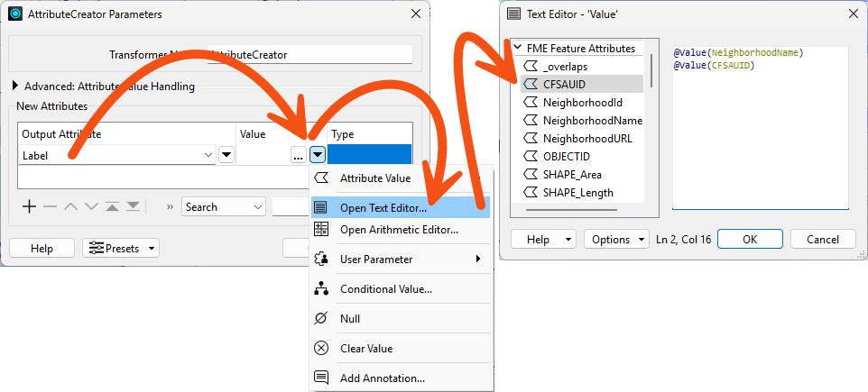868x392 pixels.
Task: Select OBJECTID attribute in tree
Action: pyautogui.click(x=582, y=157)
